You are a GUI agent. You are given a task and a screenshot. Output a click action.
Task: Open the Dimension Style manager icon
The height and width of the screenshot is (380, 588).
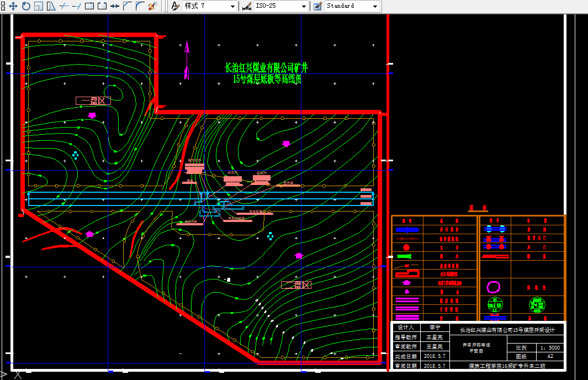coord(247,6)
